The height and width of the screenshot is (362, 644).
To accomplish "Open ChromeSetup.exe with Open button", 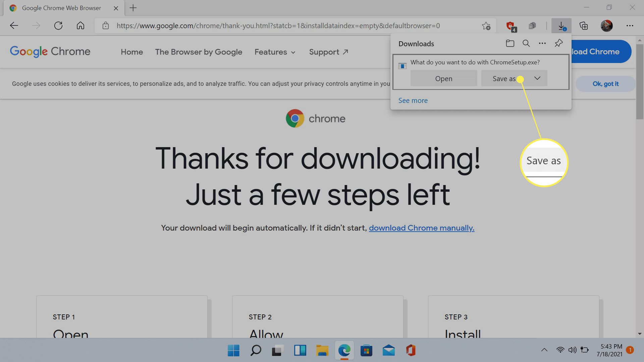I will coord(444,78).
